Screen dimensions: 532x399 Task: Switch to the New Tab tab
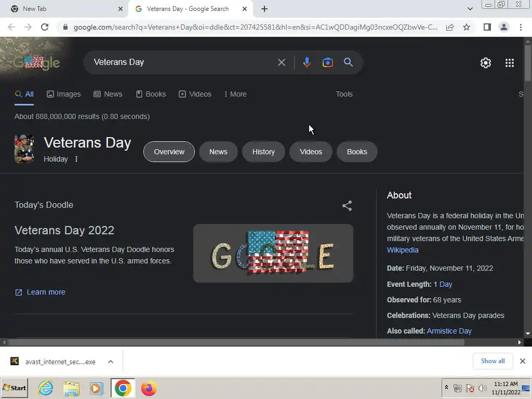click(64, 9)
